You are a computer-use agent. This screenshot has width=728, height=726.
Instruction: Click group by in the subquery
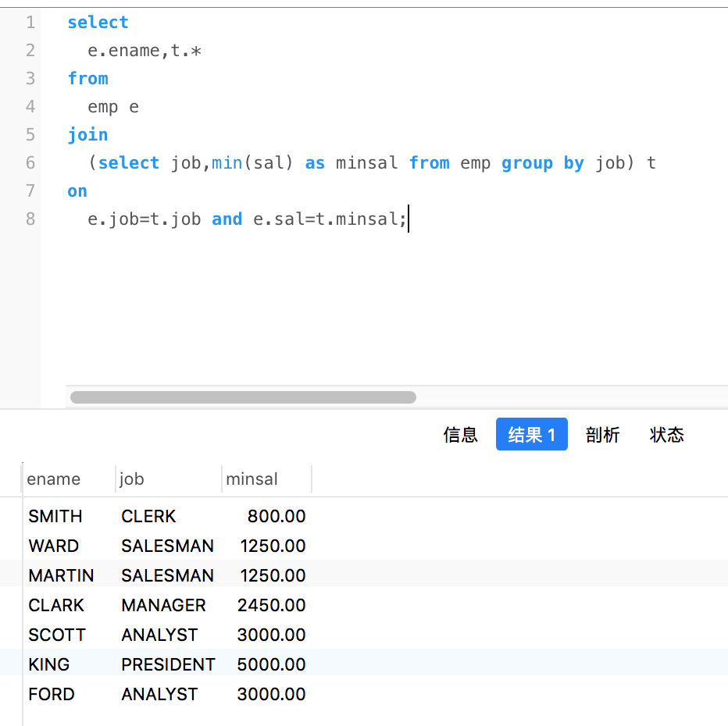click(x=543, y=163)
